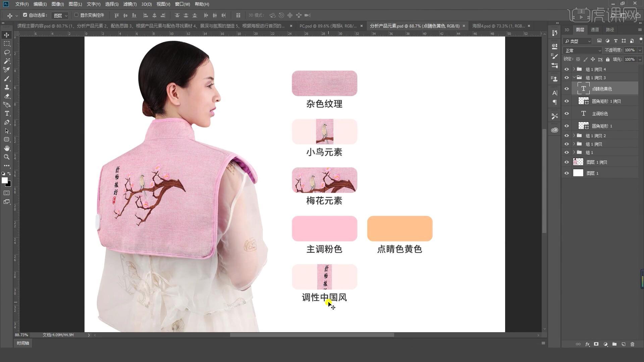The width and height of the screenshot is (644, 362).
Task: Select the Magic Wand tool
Action: (7, 61)
